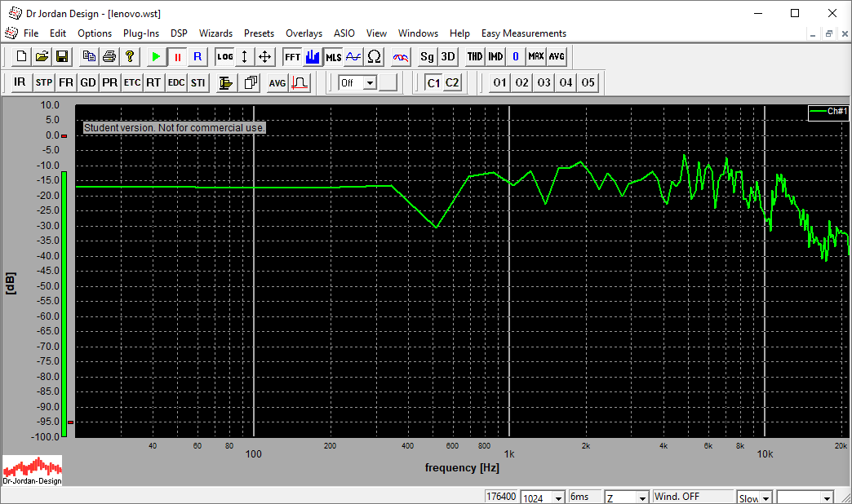
Task: Open the 3D plot view
Action: tap(448, 56)
